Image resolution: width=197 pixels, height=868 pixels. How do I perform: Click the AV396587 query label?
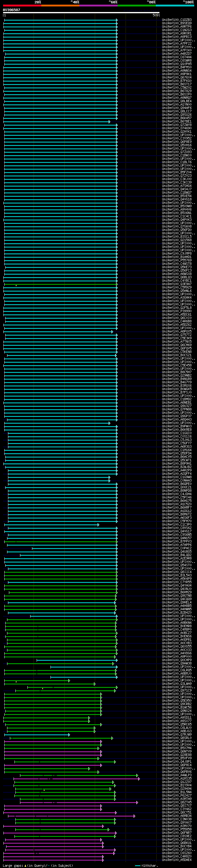pos(11,10)
